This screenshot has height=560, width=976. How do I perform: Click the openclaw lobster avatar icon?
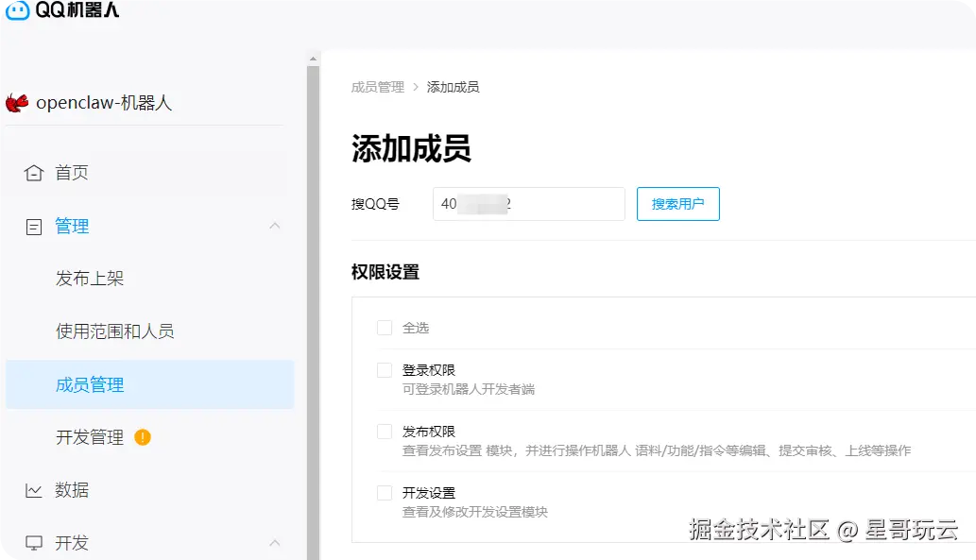pyautogui.click(x=17, y=103)
